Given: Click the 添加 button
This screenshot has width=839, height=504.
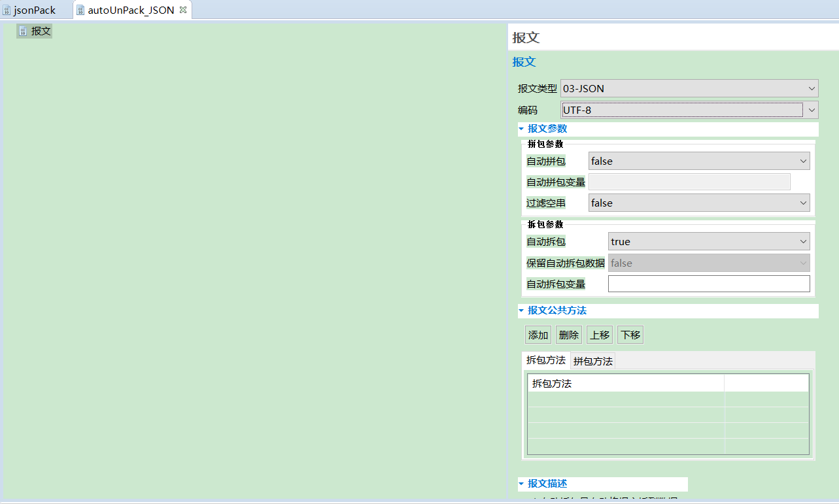Looking at the screenshot, I should tap(538, 334).
